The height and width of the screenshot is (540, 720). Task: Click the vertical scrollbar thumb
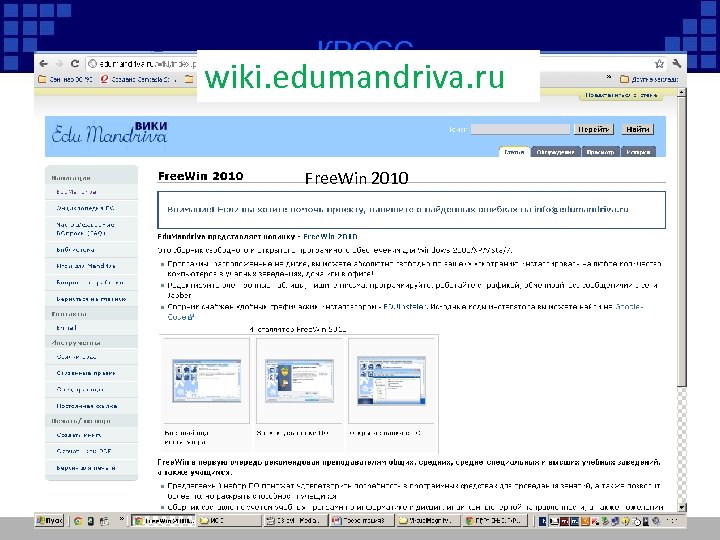[681, 242]
